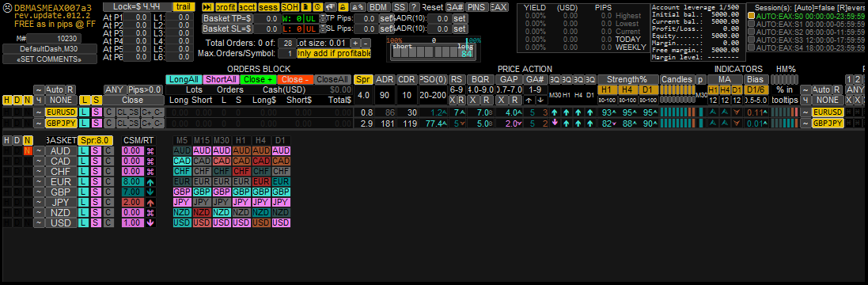
Task: Click the spinner beside the W: 0 UL field
Action: point(323,17)
